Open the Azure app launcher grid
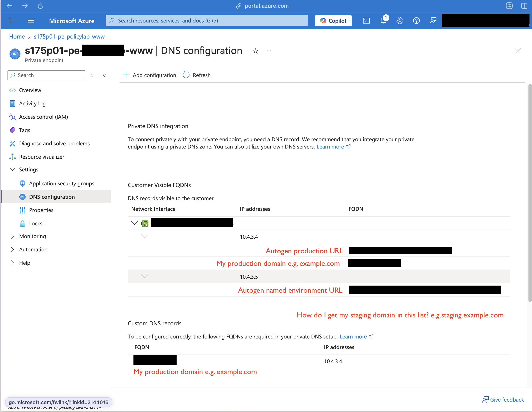The height and width of the screenshot is (412, 532). point(11,20)
